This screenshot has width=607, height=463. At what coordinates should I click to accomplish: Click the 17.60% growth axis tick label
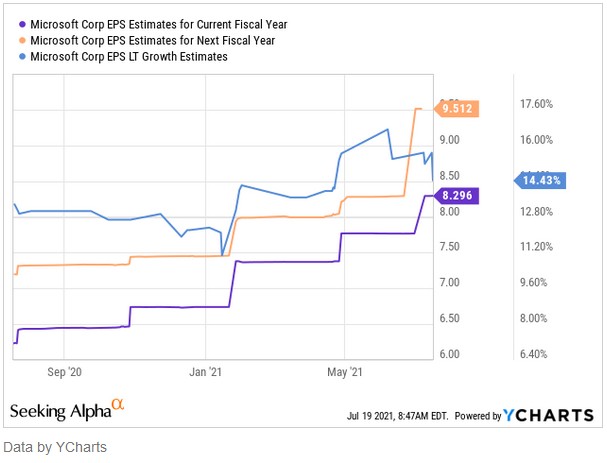point(536,104)
